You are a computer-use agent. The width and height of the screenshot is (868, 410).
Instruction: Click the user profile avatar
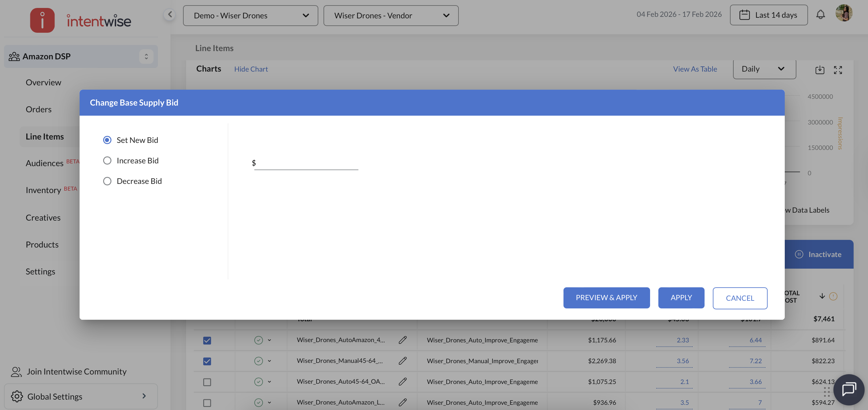(x=844, y=13)
